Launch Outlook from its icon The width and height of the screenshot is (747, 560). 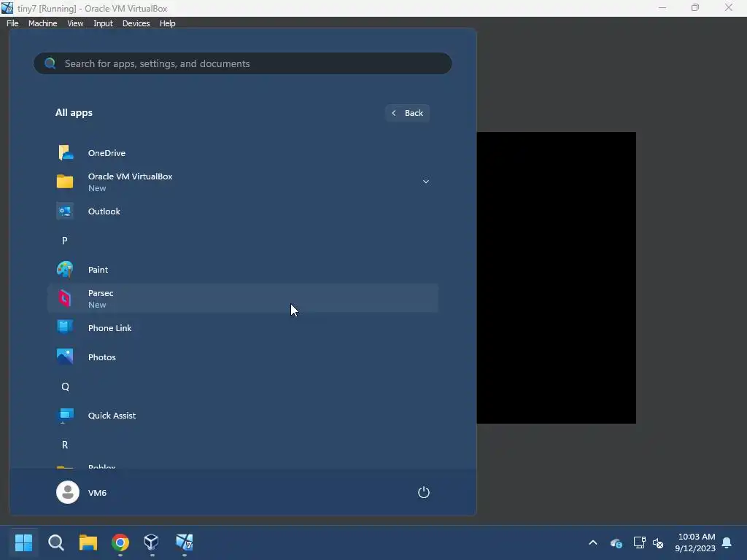[65, 211]
